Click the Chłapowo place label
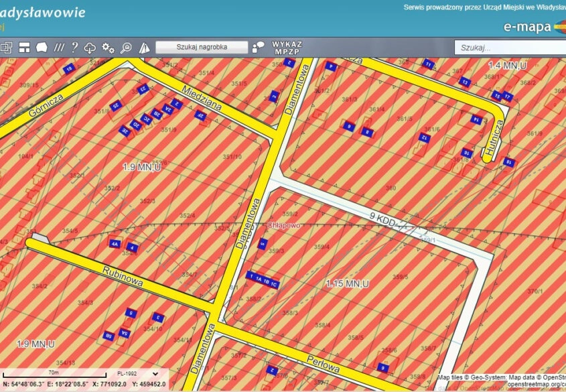The image size is (566, 392). pyautogui.click(x=284, y=226)
